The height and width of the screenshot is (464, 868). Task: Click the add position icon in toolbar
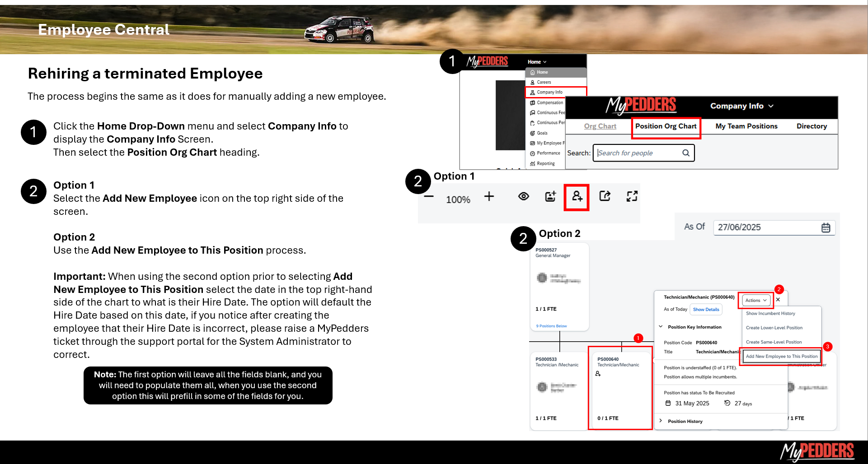tap(550, 196)
